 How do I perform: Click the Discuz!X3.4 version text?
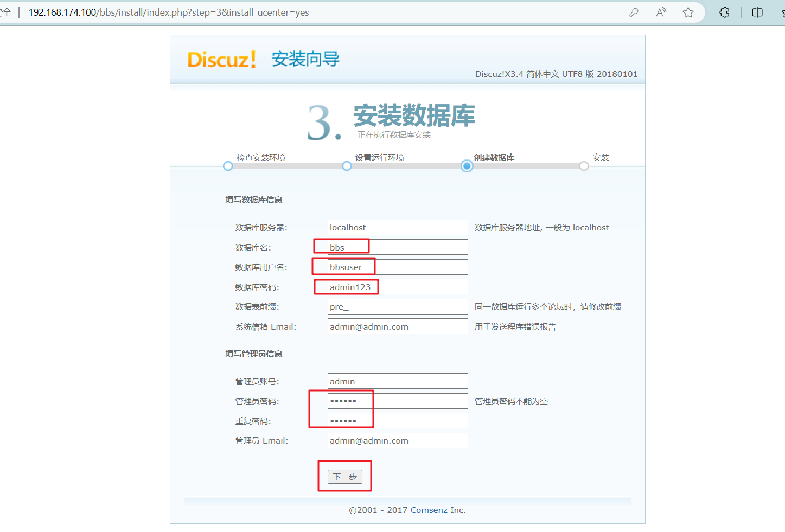click(557, 74)
